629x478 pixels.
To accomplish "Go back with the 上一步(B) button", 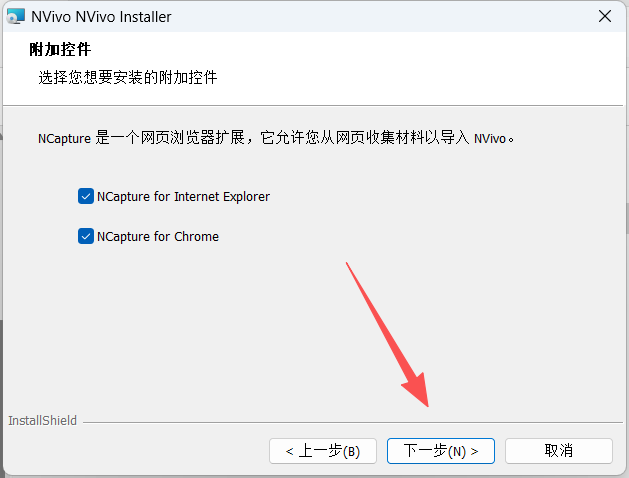I will point(323,451).
